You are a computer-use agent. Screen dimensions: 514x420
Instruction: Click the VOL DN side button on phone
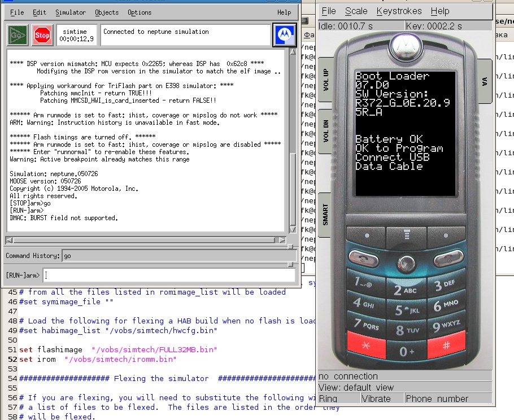click(x=325, y=131)
